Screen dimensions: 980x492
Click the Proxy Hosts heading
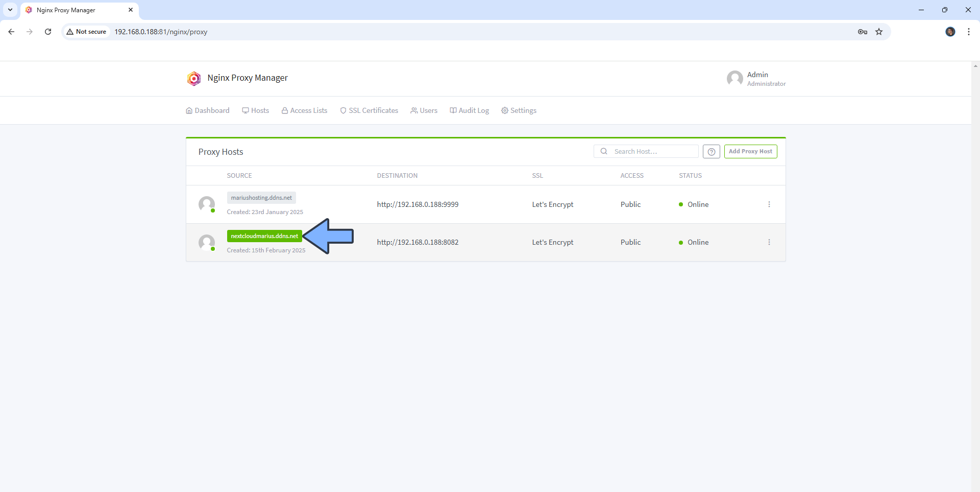(220, 152)
